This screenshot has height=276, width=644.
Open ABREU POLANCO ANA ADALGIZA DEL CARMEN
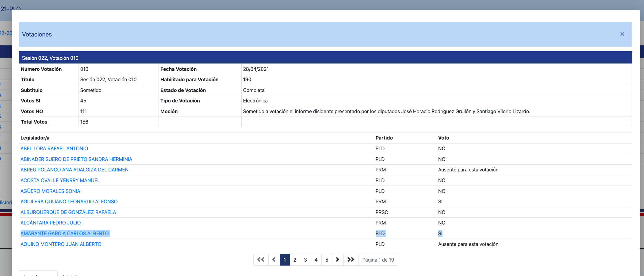tap(75, 170)
